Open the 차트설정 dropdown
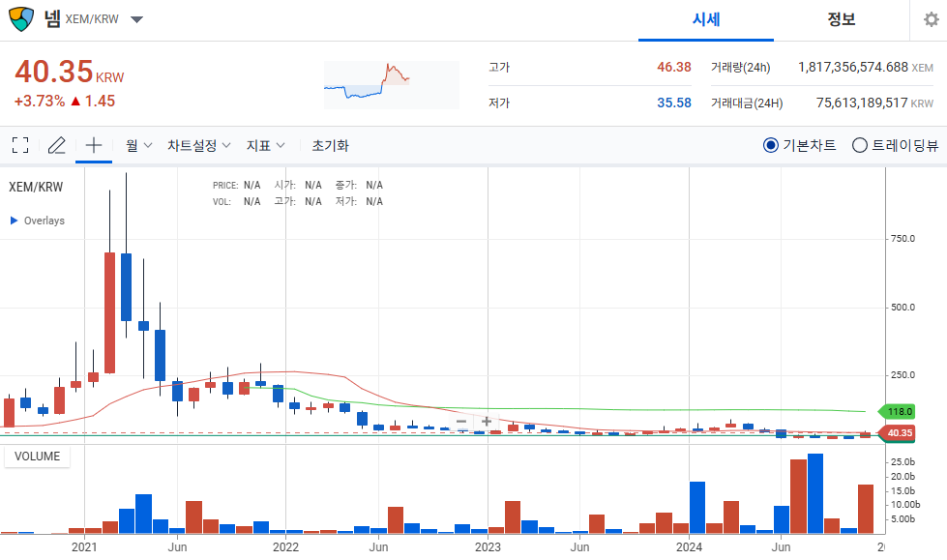 198,146
